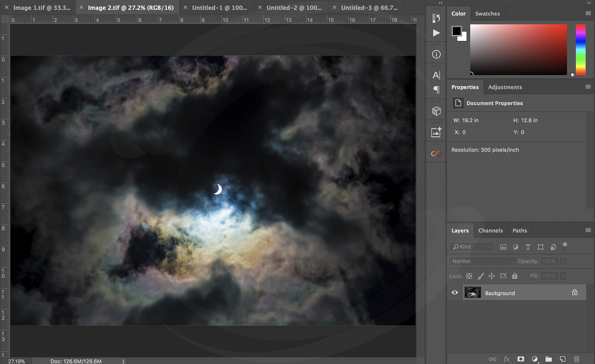Open status bar info arrow

coord(123,361)
